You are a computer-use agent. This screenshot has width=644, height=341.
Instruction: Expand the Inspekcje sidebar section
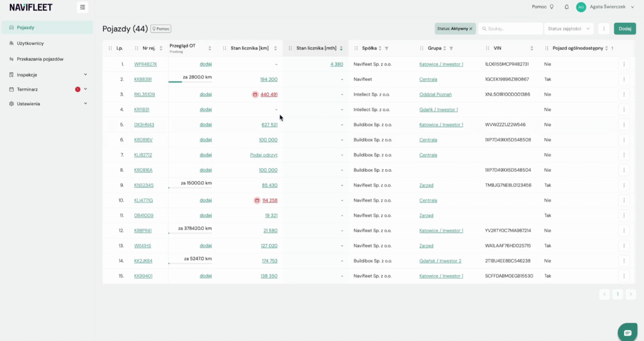coord(86,75)
